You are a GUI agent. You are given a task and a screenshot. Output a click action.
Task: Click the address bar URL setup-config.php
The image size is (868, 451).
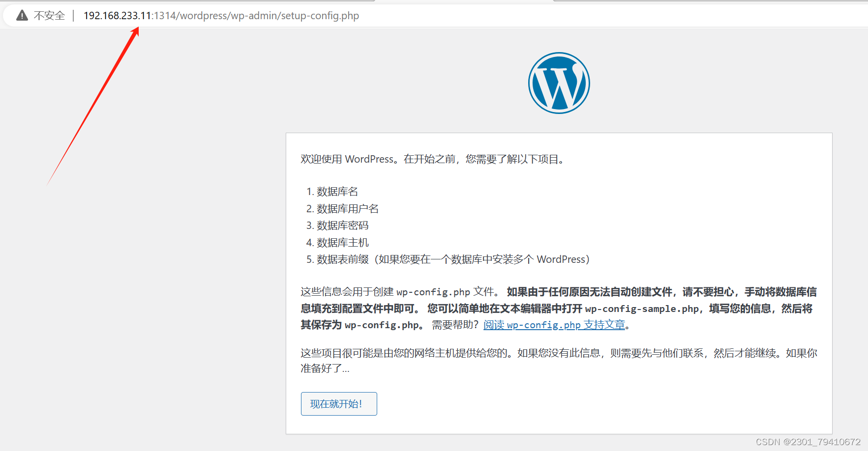(x=221, y=16)
